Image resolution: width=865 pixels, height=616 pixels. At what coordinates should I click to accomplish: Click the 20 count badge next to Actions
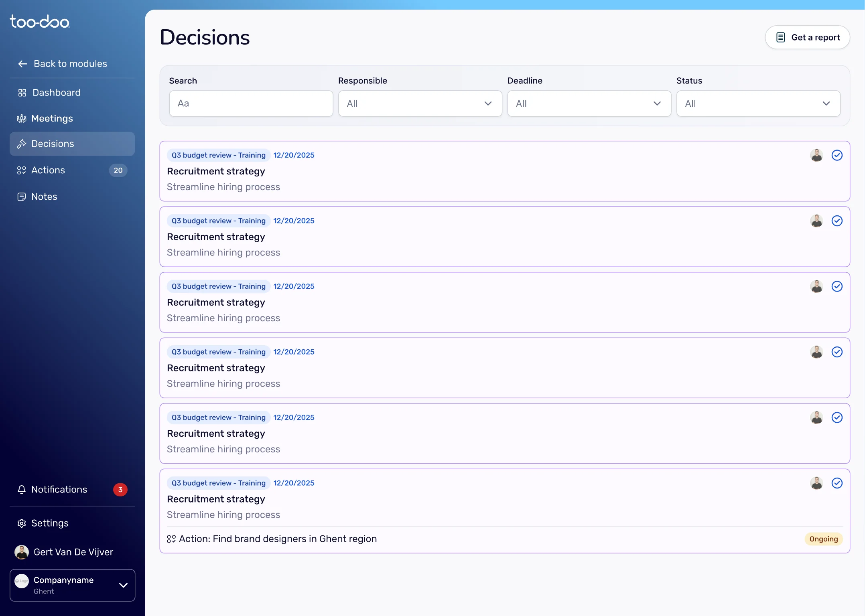[x=118, y=170]
